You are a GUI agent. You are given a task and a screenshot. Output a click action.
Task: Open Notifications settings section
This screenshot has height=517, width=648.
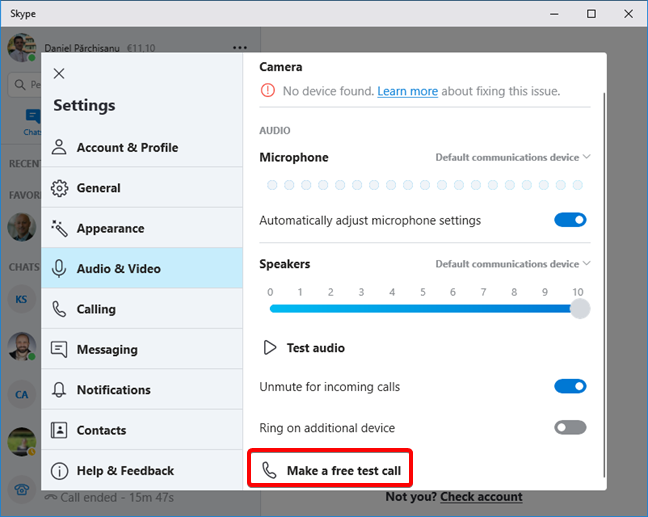pyautogui.click(x=142, y=390)
